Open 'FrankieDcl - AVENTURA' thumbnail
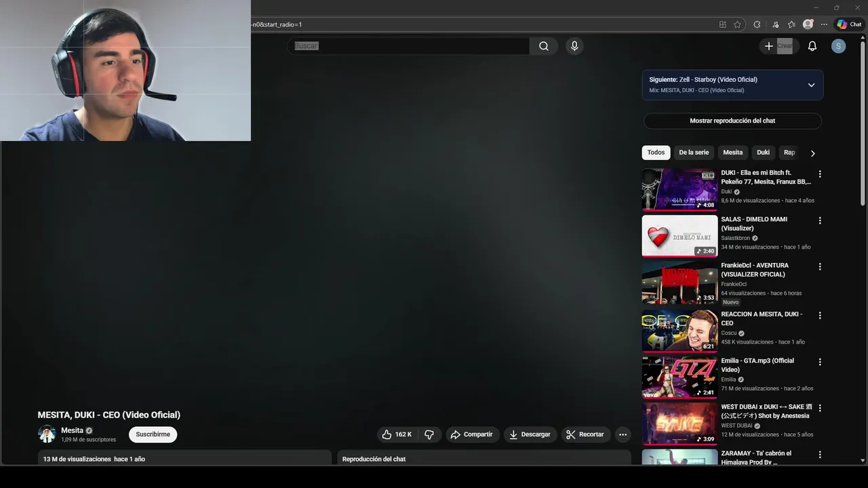Viewport: 868px width, 488px height. [679, 283]
